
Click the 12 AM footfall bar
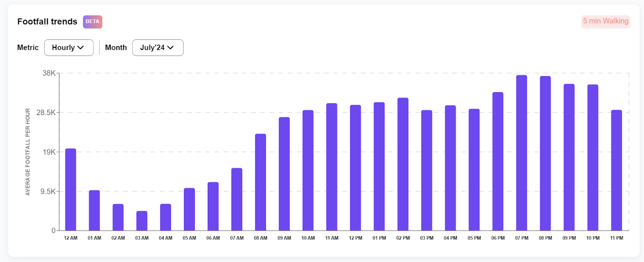70,190
